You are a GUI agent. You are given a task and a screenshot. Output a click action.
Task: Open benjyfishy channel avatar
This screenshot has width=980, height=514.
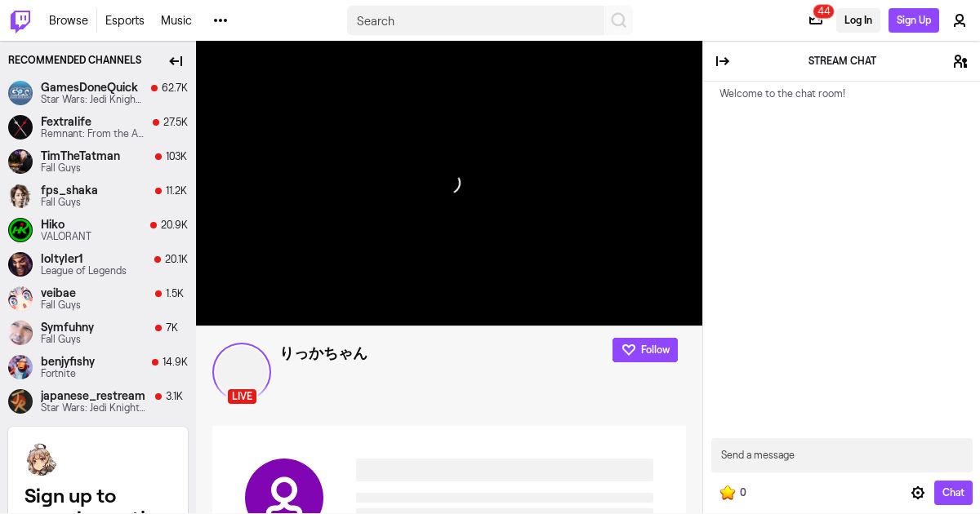click(20, 367)
